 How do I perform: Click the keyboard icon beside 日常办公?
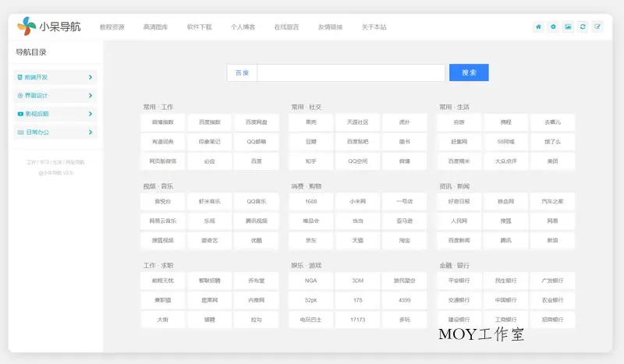point(20,133)
